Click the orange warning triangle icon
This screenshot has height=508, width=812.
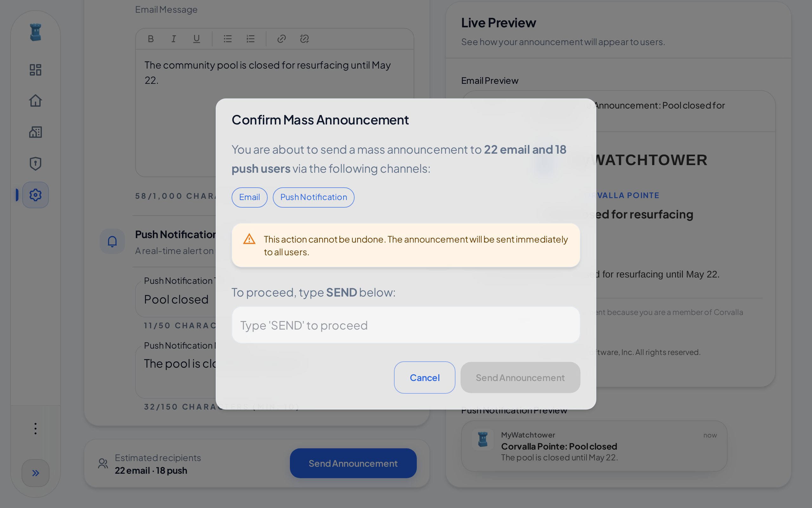tap(249, 239)
